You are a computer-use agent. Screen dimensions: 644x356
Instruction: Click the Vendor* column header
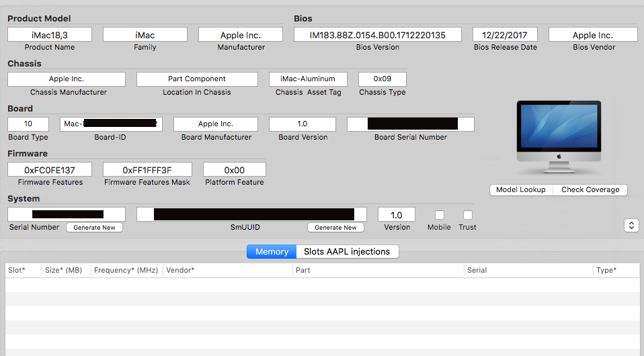pyautogui.click(x=227, y=270)
